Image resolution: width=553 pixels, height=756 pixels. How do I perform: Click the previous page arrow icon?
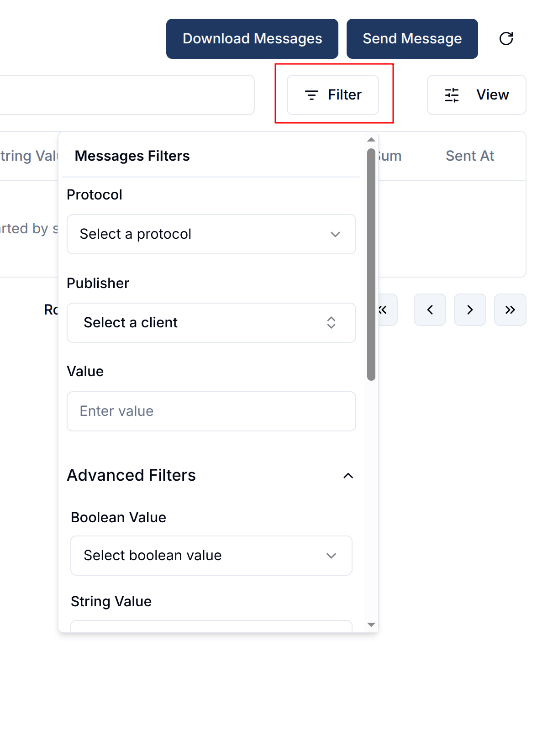point(430,310)
